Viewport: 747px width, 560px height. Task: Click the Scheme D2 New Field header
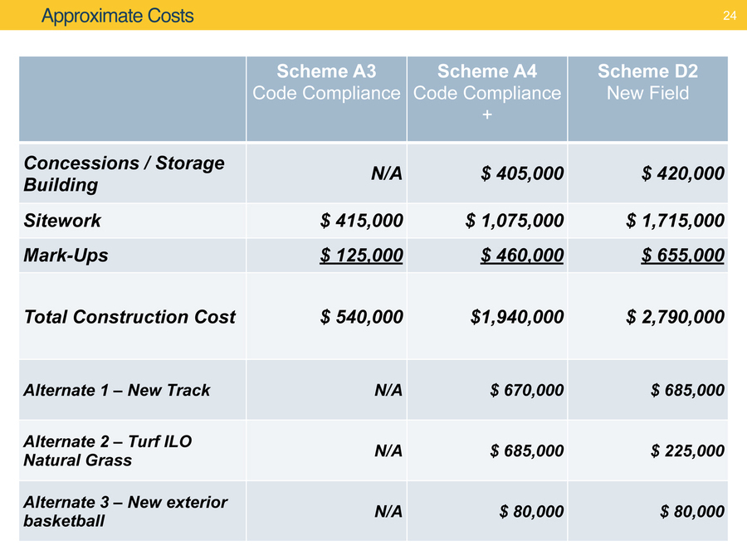point(647,82)
